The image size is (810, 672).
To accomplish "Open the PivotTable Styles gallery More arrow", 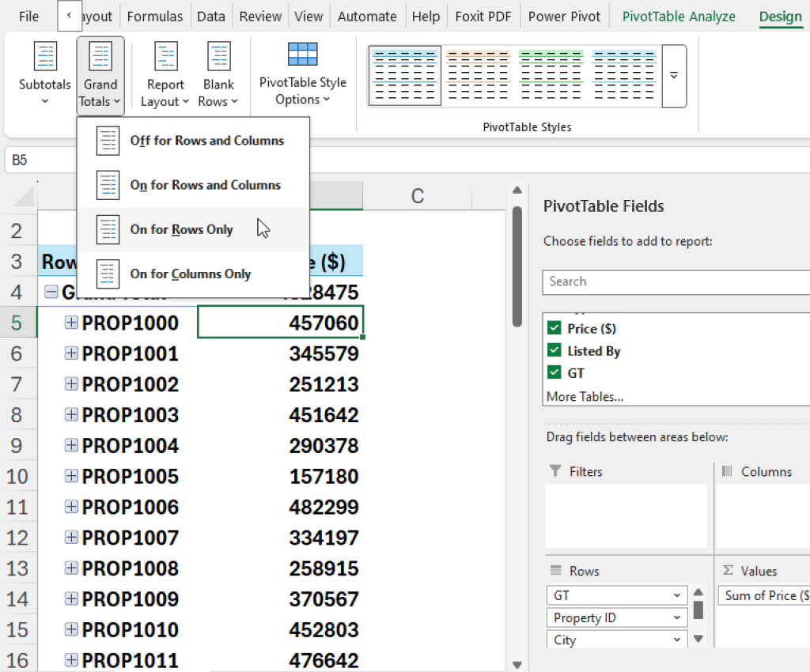I will pos(673,76).
